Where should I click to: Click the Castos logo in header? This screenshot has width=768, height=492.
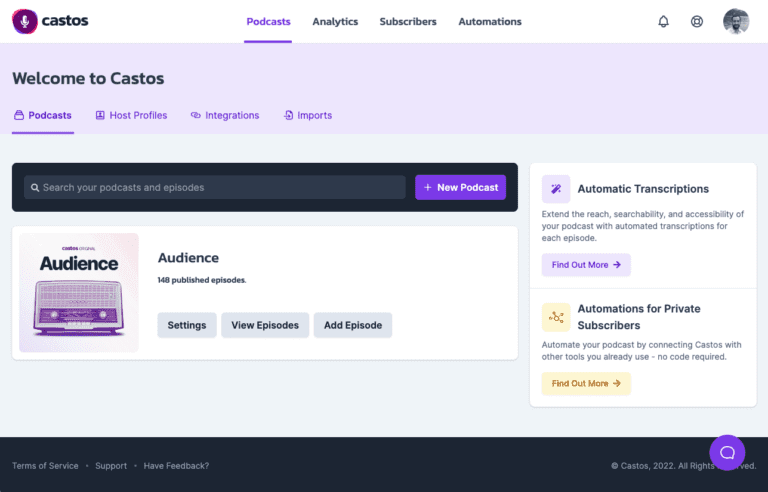[x=49, y=21]
